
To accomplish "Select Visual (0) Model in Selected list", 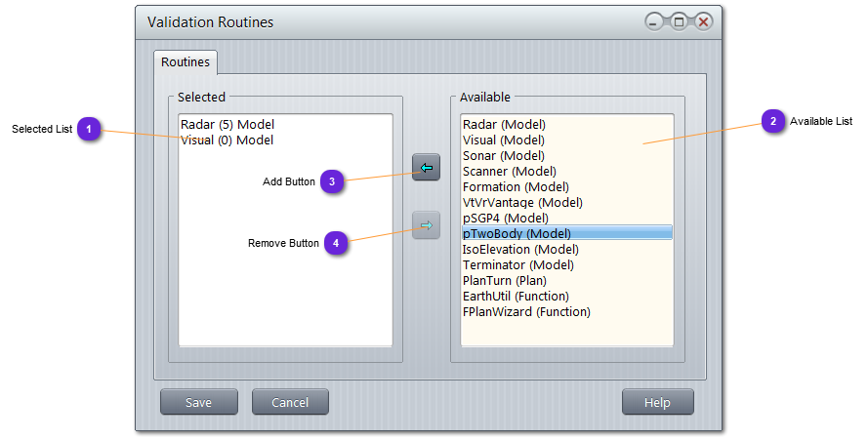I will tap(227, 140).
